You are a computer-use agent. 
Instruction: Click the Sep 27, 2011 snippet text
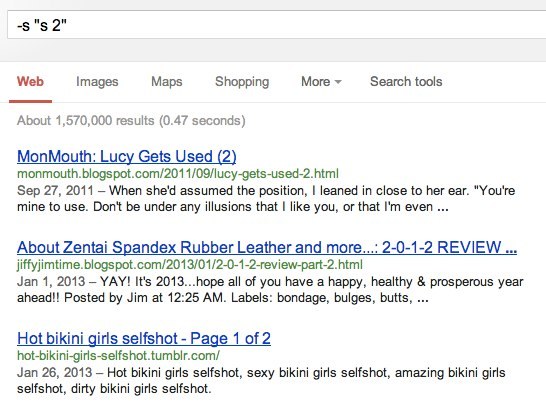click(55, 190)
